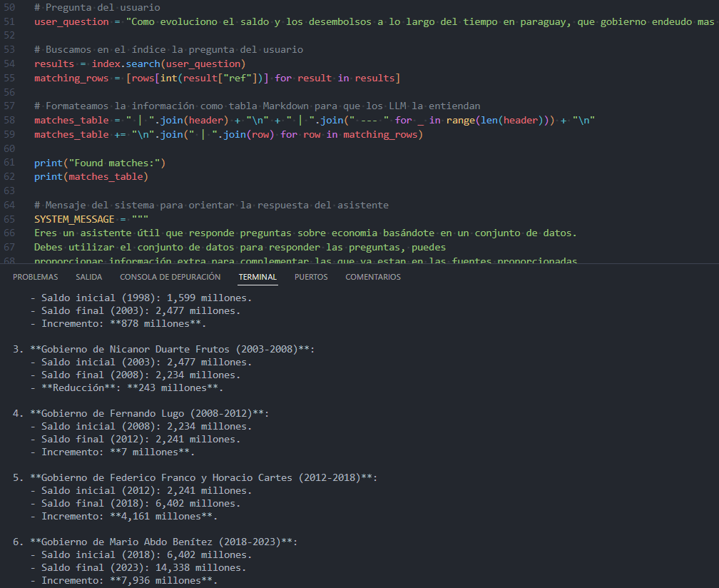The height and width of the screenshot is (588, 719).
Task: Click 'Saldo final (2012): 2,241' line
Action: tap(136, 439)
